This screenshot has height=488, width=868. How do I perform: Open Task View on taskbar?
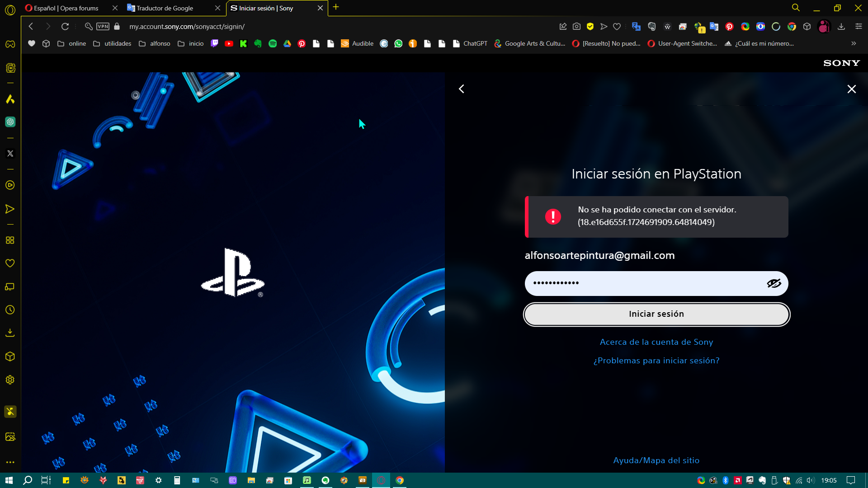(46, 480)
